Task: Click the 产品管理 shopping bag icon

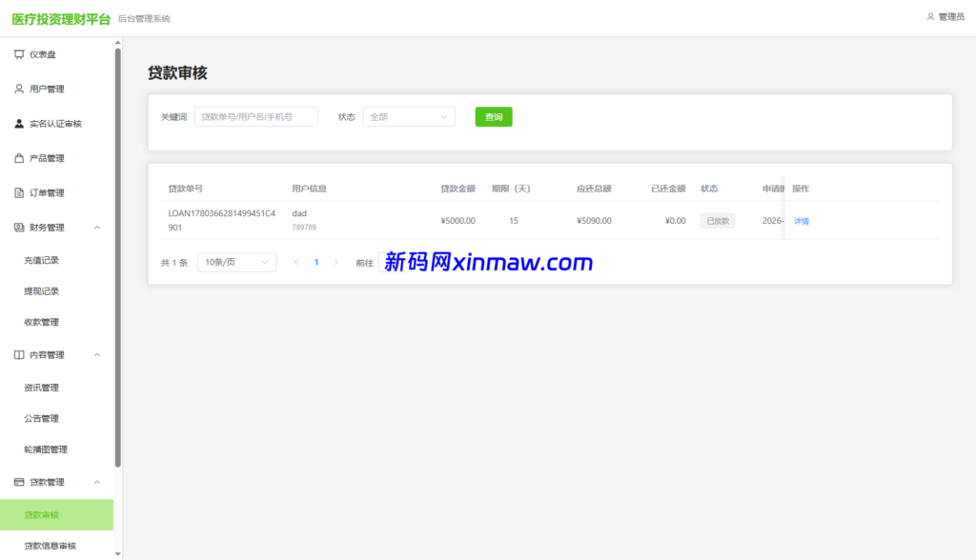Action: (x=19, y=158)
